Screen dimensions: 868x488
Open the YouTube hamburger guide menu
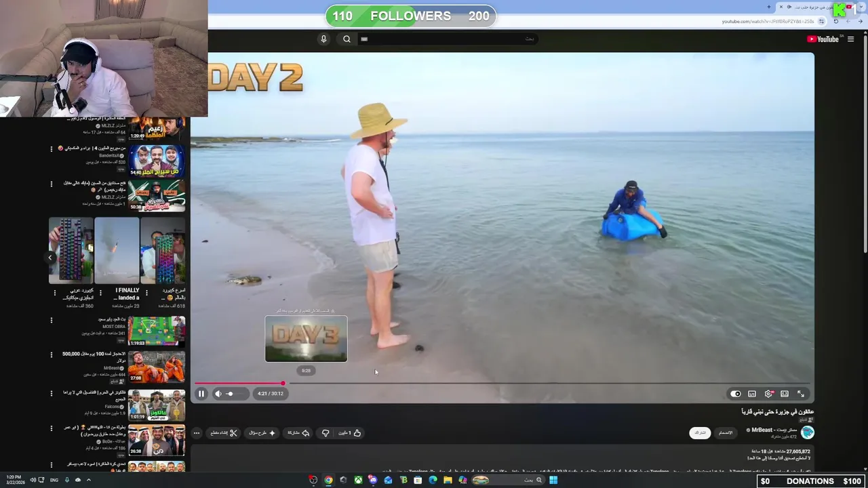[850, 39]
